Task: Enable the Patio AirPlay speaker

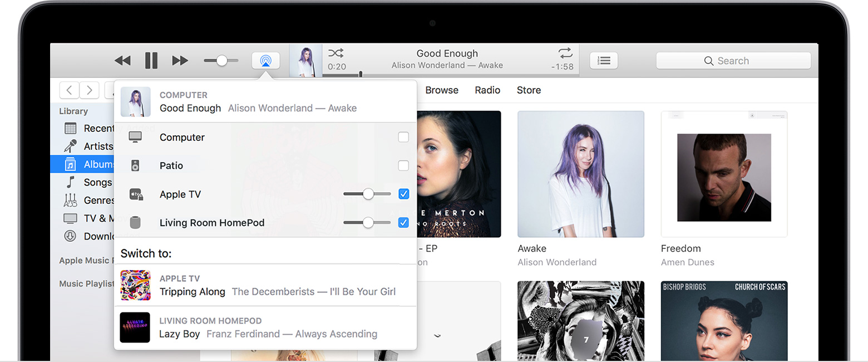Action: (x=403, y=165)
